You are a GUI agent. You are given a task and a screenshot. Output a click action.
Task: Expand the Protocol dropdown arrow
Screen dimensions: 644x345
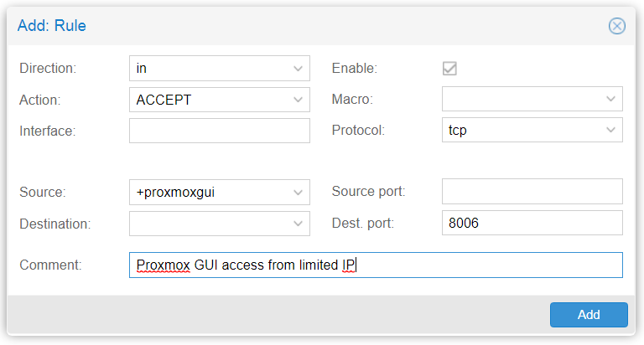click(610, 130)
